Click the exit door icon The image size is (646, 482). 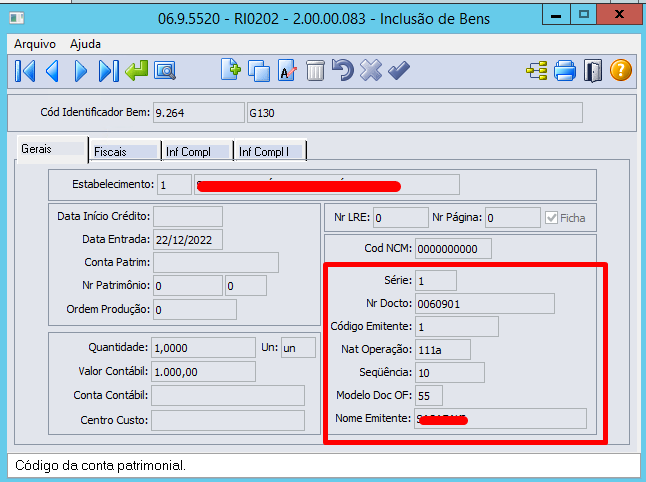point(593,71)
